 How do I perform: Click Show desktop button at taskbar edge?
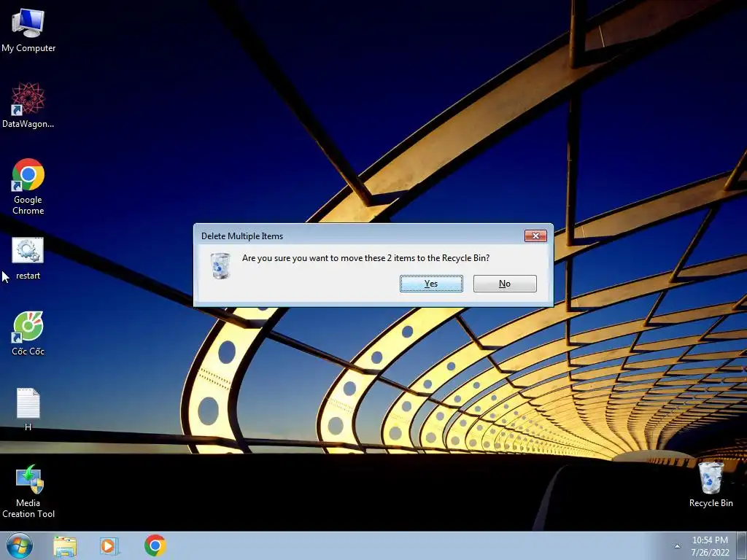(742, 546)
